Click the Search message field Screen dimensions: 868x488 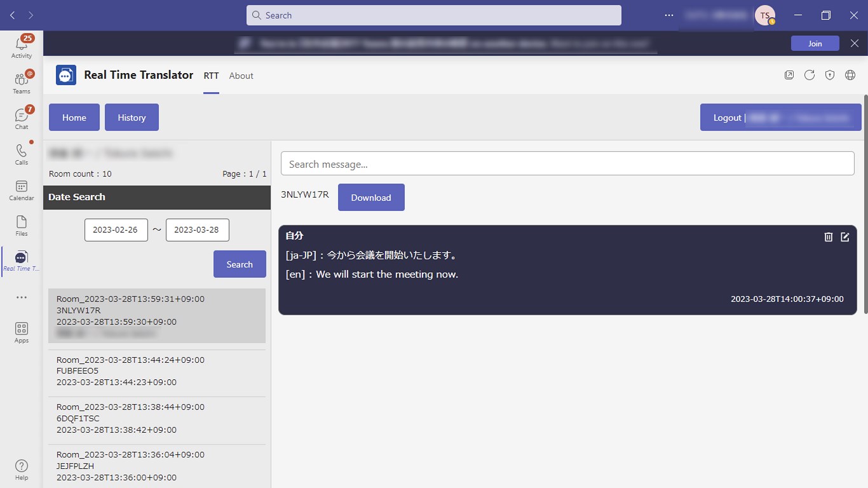[x=567, y=164]
